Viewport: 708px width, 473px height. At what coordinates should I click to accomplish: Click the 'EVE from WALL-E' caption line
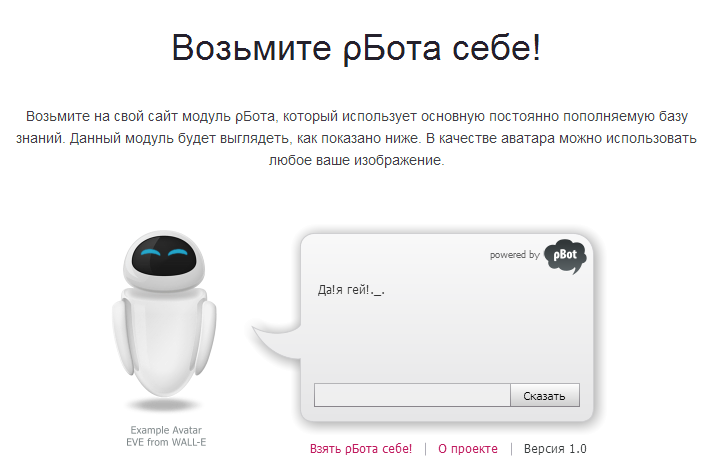(x=166, y=442)
